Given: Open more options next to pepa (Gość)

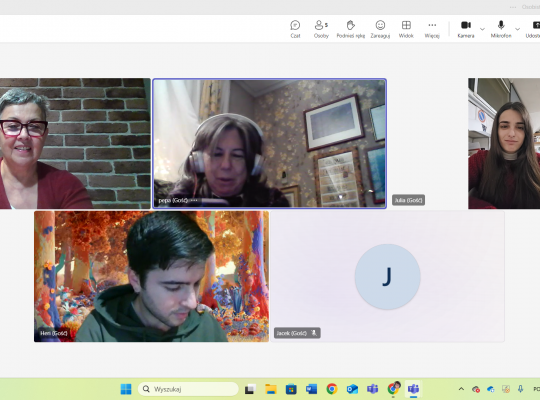Looking at the screenshot, I should coord(194,200).
